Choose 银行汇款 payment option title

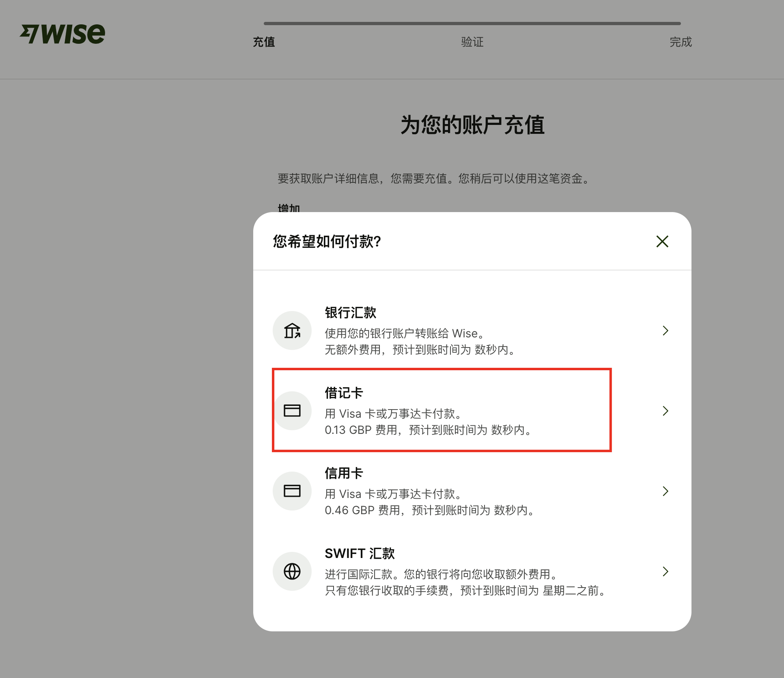pos(351,313)
